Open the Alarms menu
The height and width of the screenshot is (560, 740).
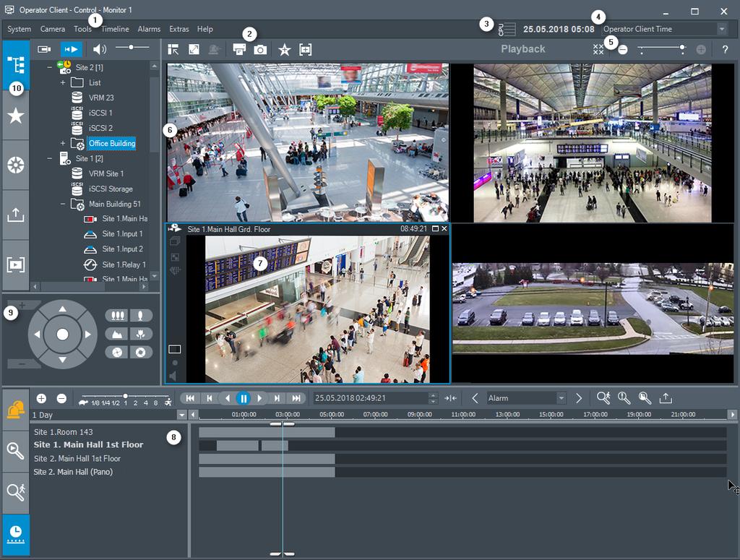point(149,29)
